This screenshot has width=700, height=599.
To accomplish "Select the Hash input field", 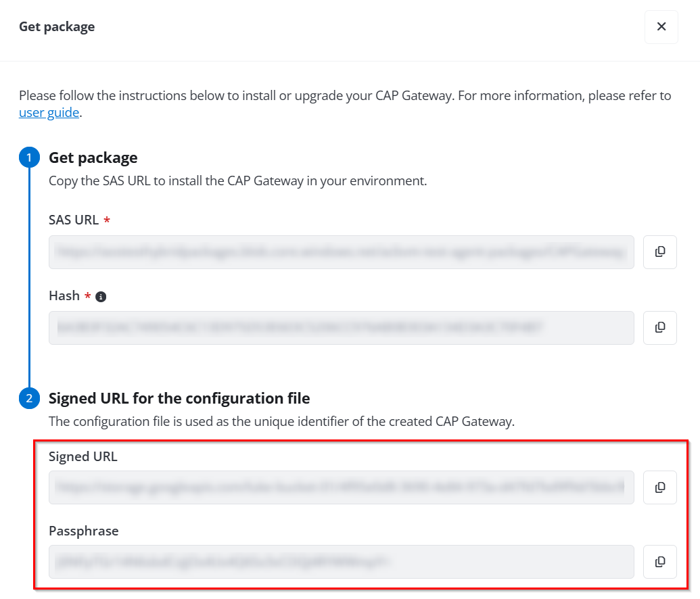I will click(342, 327).
